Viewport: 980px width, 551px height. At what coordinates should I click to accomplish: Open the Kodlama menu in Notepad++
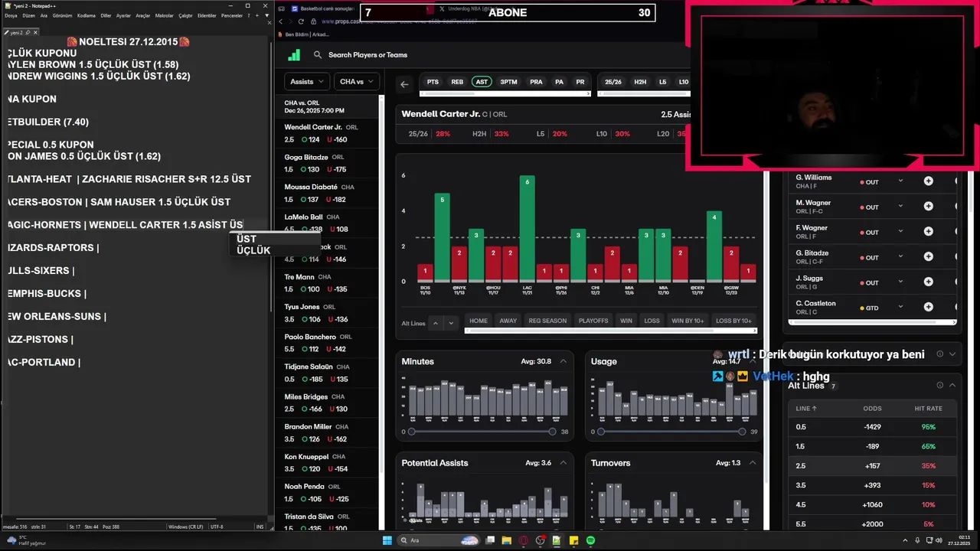[87, 15]
